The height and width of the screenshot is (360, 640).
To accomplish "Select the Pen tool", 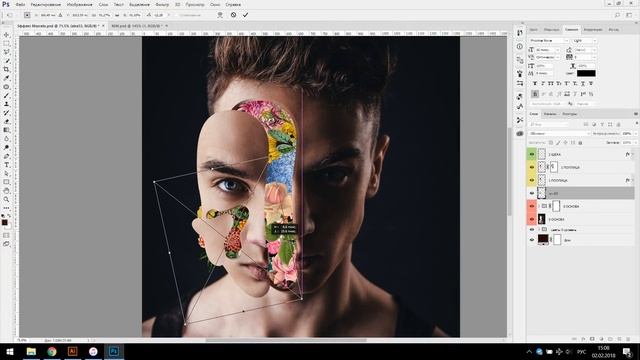I will [6, 156].
